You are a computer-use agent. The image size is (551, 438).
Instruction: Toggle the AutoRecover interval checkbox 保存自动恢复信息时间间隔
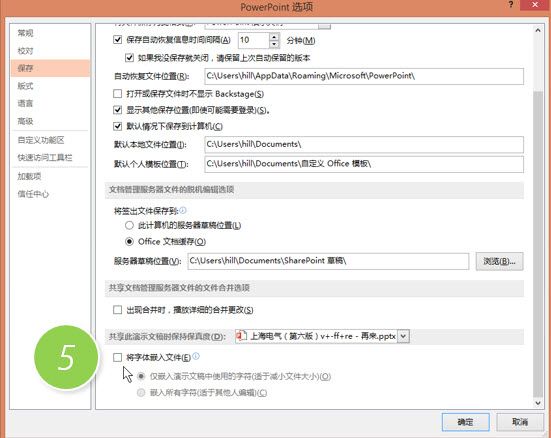tap(117, 39)
